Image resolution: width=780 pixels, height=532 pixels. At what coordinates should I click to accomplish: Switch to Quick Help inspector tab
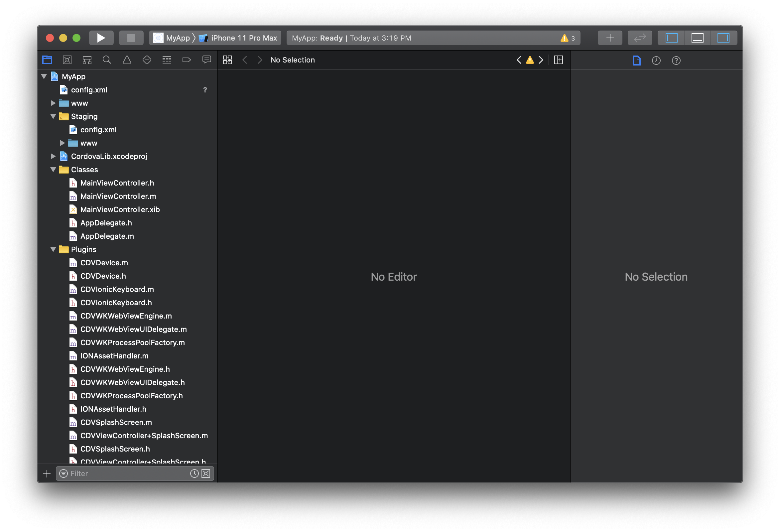coord(676,61)
